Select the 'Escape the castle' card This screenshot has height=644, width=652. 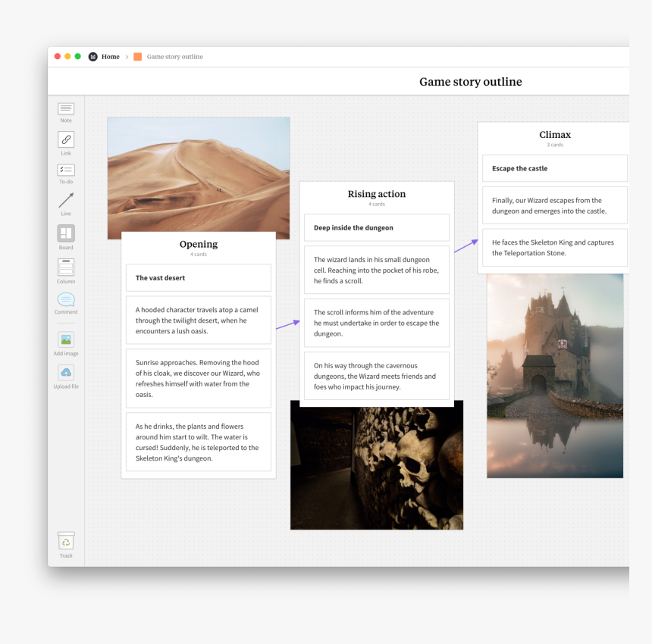554,168
